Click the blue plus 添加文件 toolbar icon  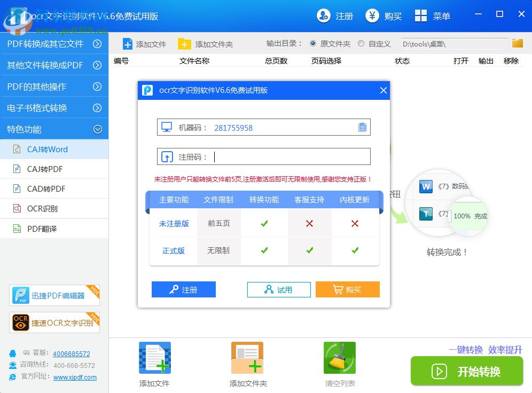(x=128, y=44)
